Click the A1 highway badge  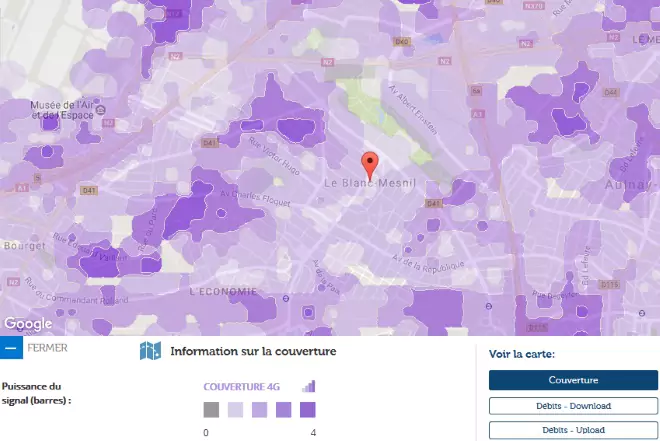tap(21, 187)
